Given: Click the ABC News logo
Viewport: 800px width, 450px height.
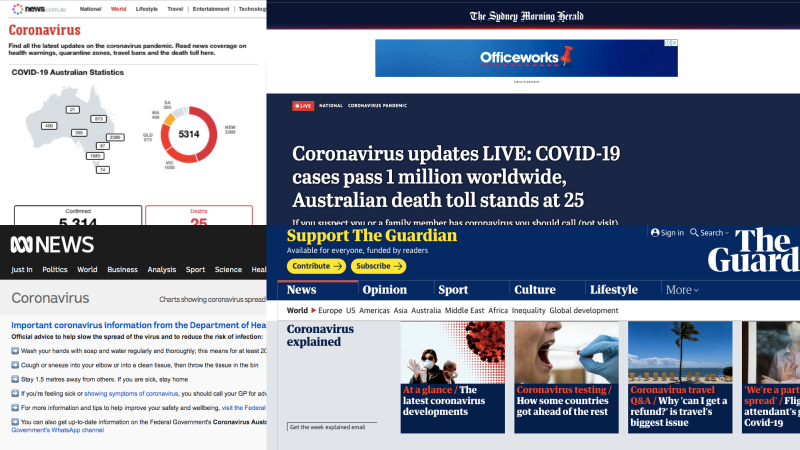Looking at the screenshot, I should (x=52, y=244).
